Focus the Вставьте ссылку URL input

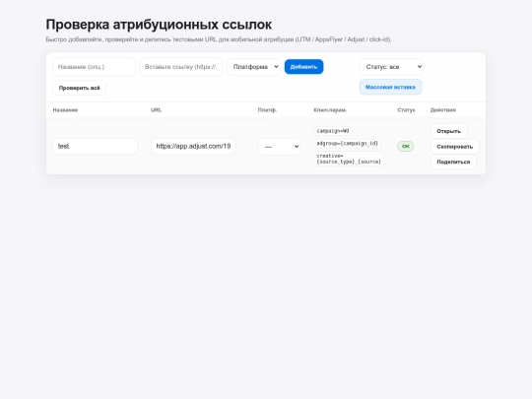point(181,67)
